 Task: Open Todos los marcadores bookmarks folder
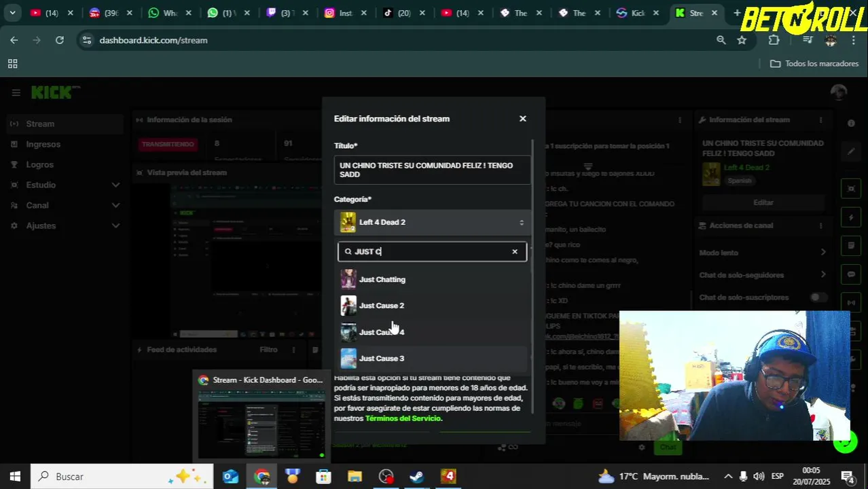pos(814,64)
